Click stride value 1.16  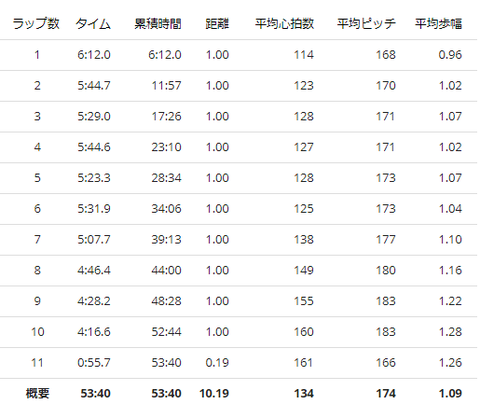click(x=450, y=270)
